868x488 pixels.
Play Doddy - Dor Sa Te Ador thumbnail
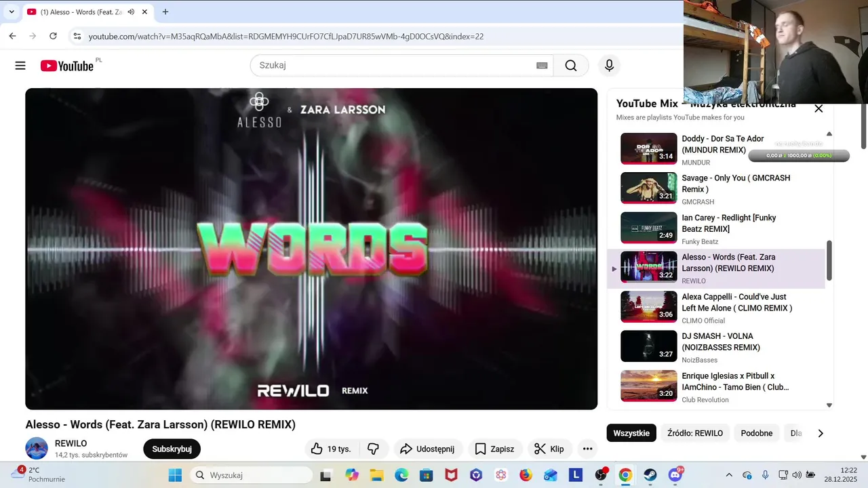point(649,148)
